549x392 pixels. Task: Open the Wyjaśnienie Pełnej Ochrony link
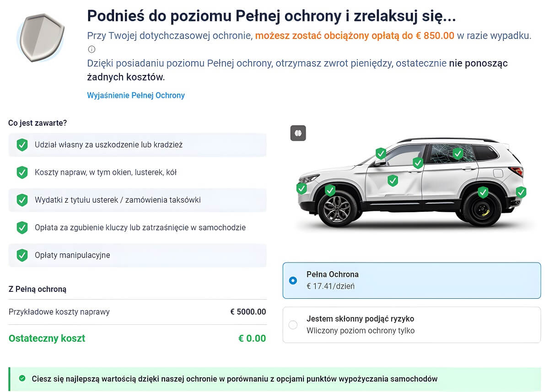pos(136,96)
